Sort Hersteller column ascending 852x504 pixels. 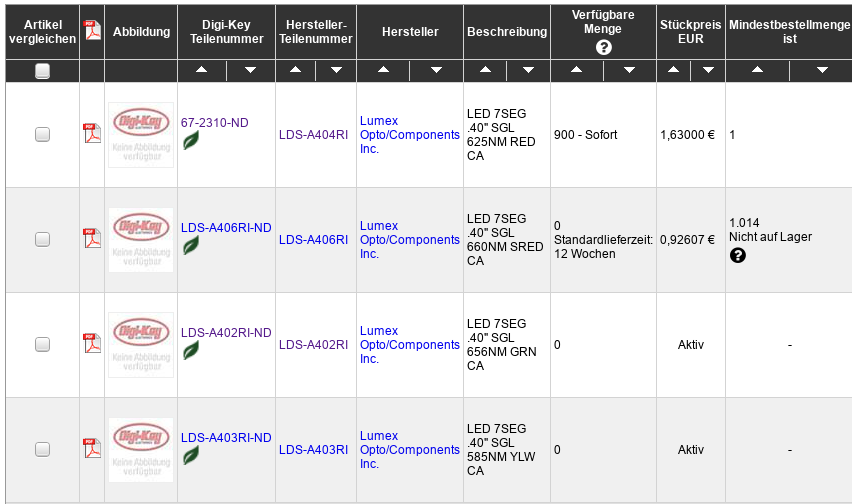[383, 71]
